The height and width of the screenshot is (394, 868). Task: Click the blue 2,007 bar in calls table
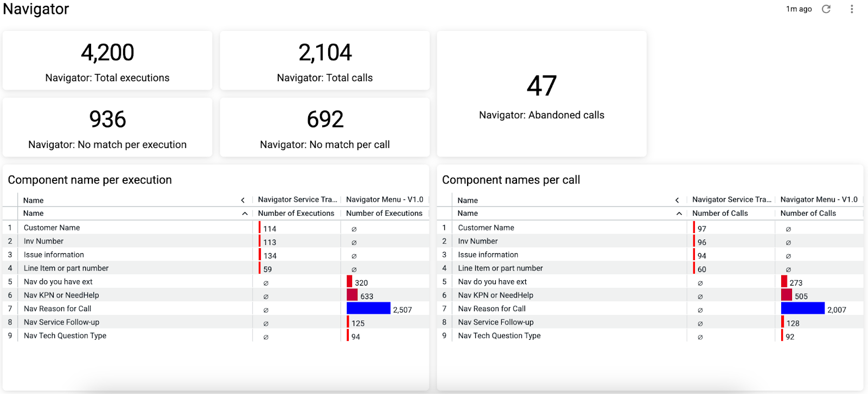803,308
